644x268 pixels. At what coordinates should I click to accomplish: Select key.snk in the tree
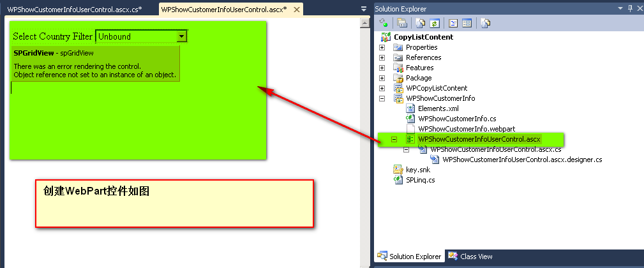pos(418,170)
